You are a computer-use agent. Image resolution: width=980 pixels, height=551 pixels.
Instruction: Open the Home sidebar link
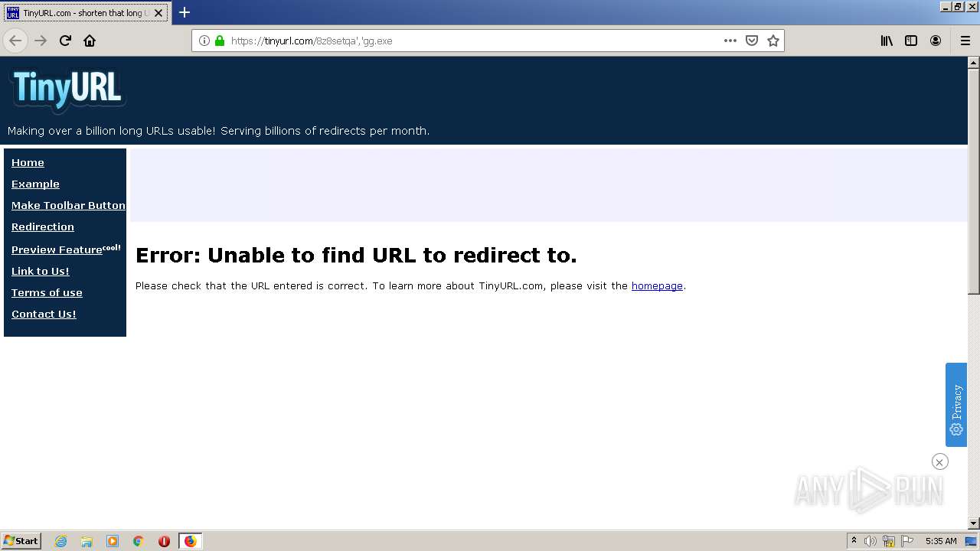click(x=28, y=162)
